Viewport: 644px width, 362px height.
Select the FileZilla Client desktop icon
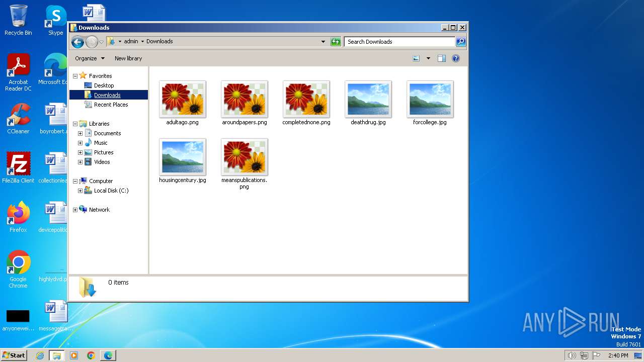pos(18,168)
